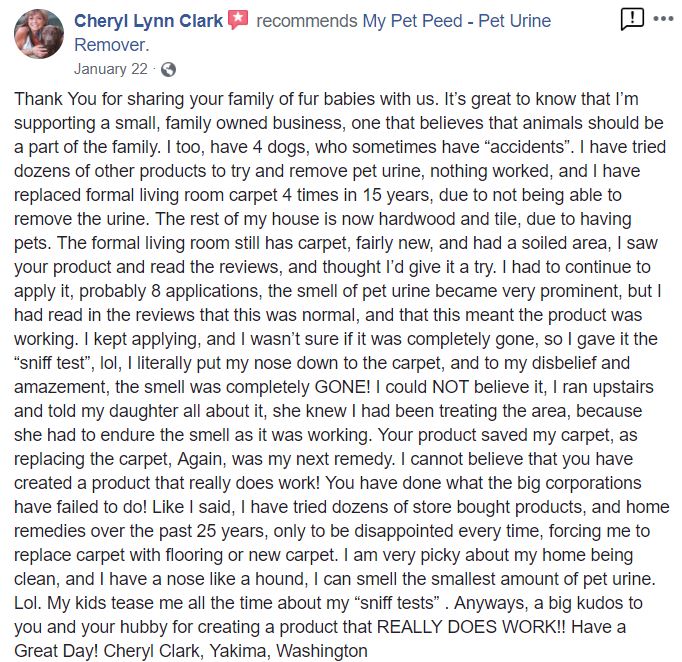Image resolution: width=682 pixels, height=662 pixels.
Task: Open the three-dot post options menu
Action: pos(663,19)
